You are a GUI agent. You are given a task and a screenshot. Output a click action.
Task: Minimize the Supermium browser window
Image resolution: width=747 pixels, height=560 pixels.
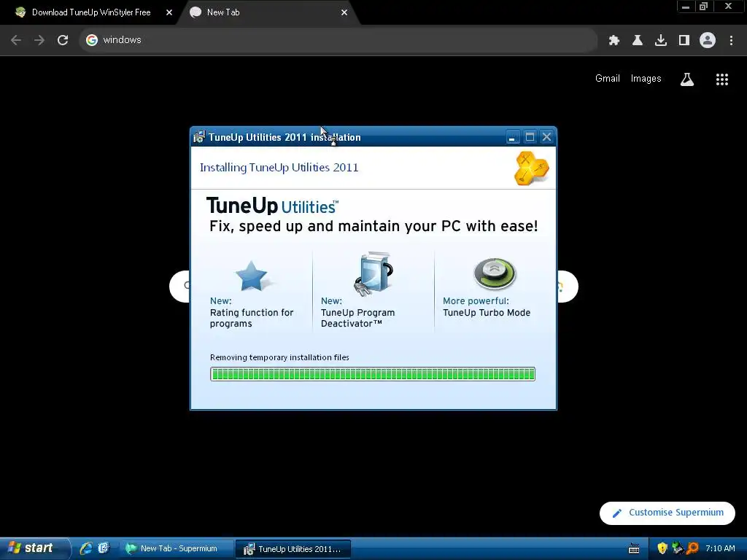click(686, 7)
